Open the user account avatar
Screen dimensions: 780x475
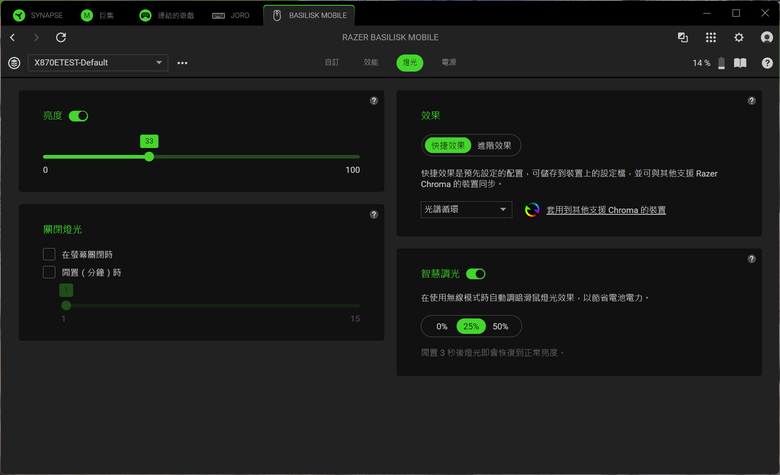pos(767,37)
